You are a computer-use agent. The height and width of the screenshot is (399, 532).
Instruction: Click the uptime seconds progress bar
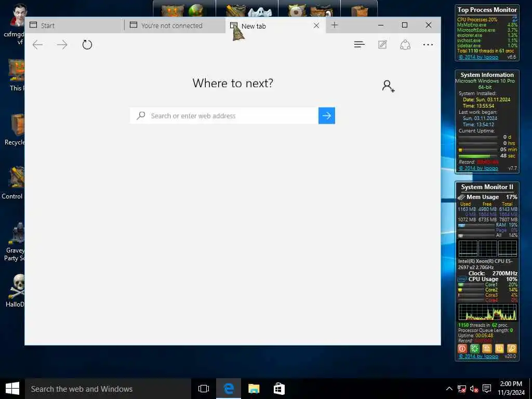478,156
